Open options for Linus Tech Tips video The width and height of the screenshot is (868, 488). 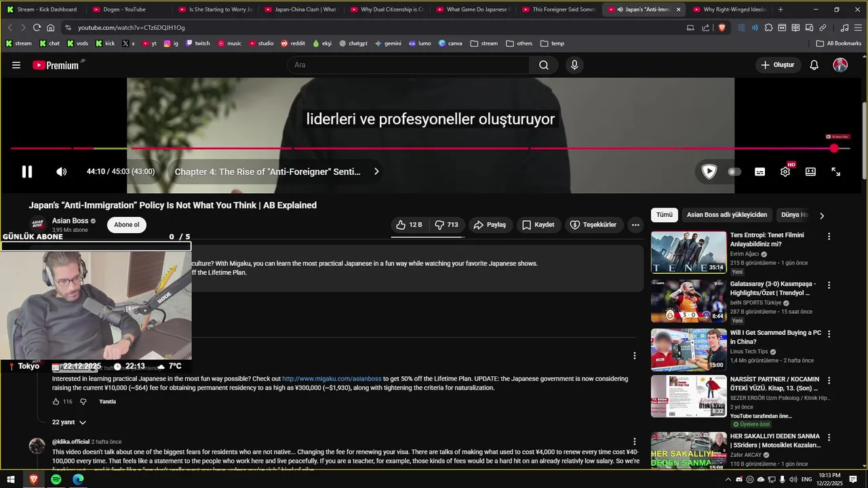point(829,334)
